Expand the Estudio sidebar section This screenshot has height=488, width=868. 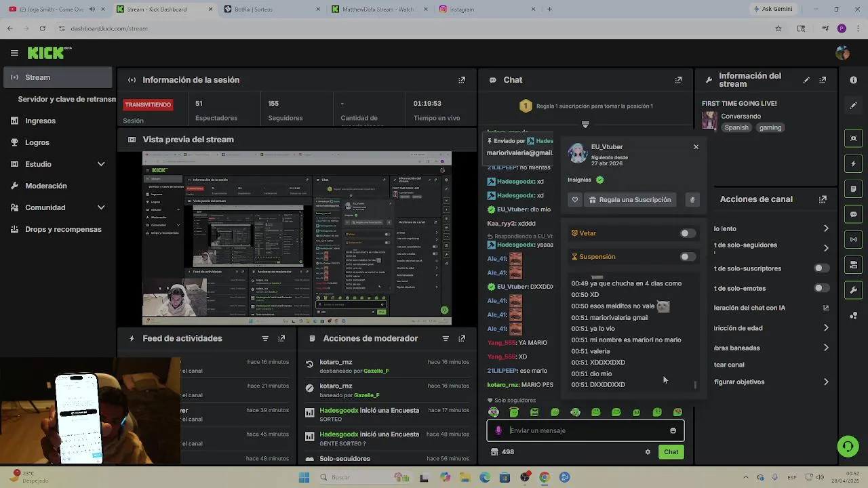click(101, 164)
